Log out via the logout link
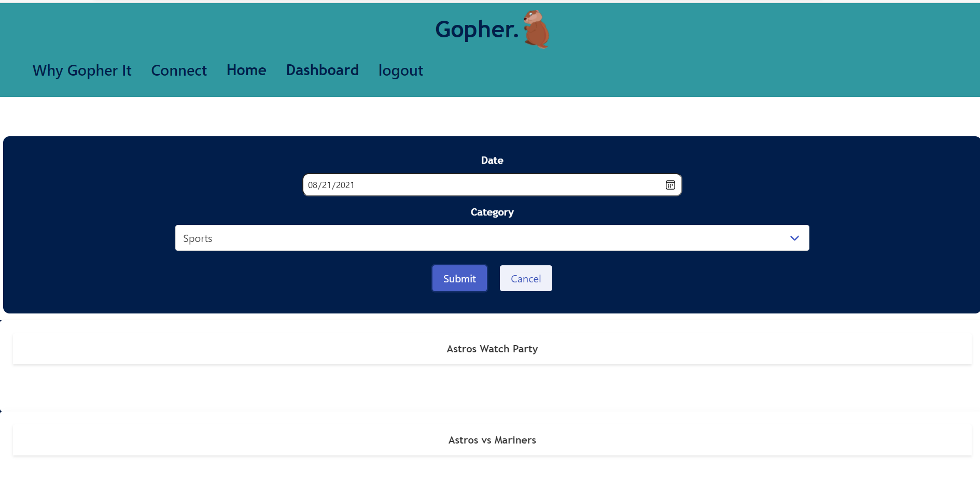 [x=401, y=70]
